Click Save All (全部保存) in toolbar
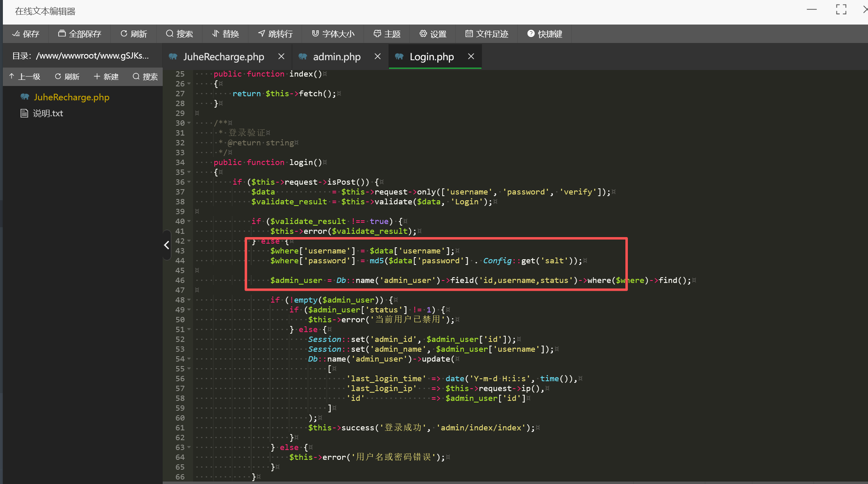The image size is (868, 484). point(80,34)
